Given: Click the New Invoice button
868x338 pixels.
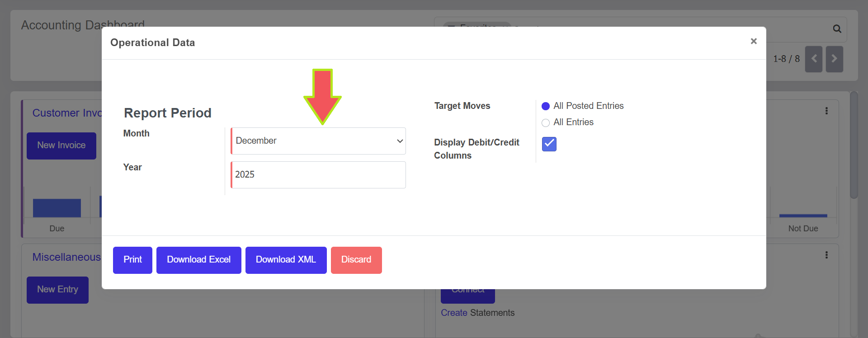Looking at the screenshot, I should 61,146.
